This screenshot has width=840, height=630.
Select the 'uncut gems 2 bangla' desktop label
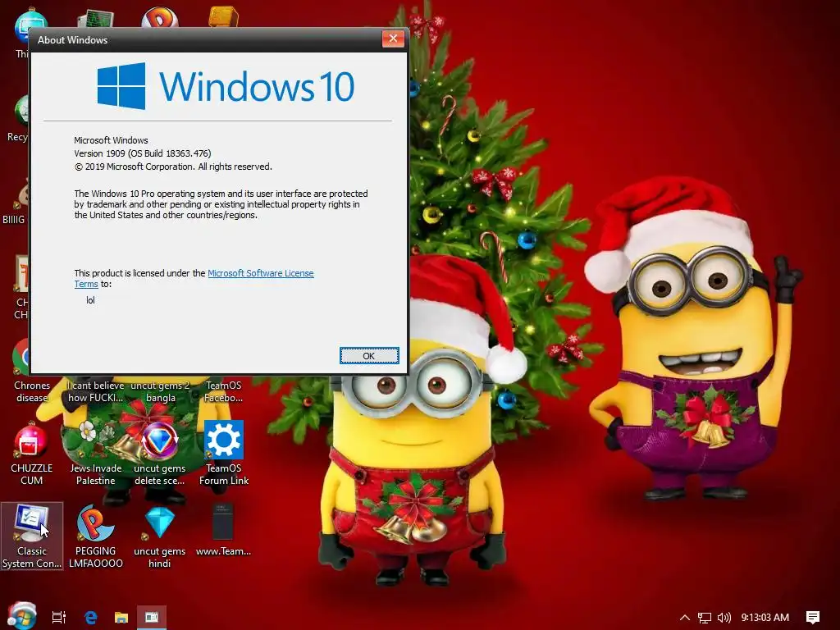(x=160, y=391)
